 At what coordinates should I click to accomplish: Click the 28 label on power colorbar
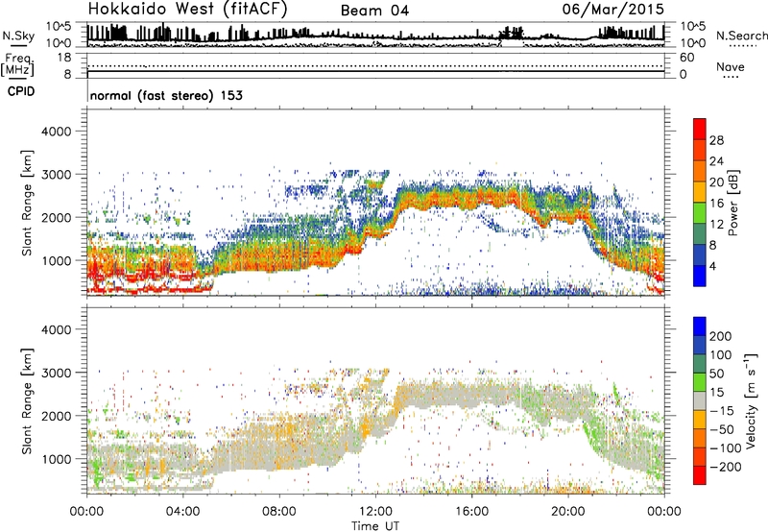tap(716, 140)
